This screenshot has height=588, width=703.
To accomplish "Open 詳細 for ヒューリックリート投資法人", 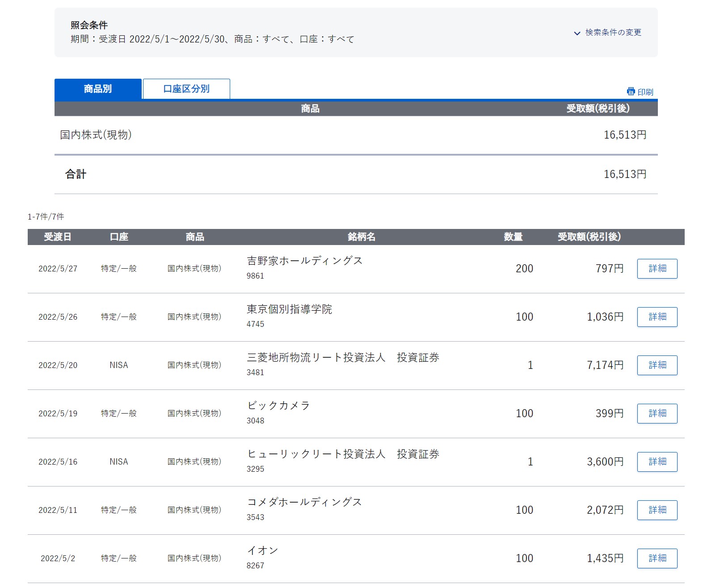I will click(x=657, y=462).
